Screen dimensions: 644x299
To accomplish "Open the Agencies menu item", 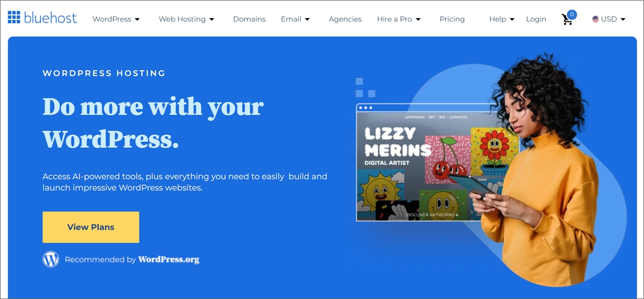I will 345,19.
